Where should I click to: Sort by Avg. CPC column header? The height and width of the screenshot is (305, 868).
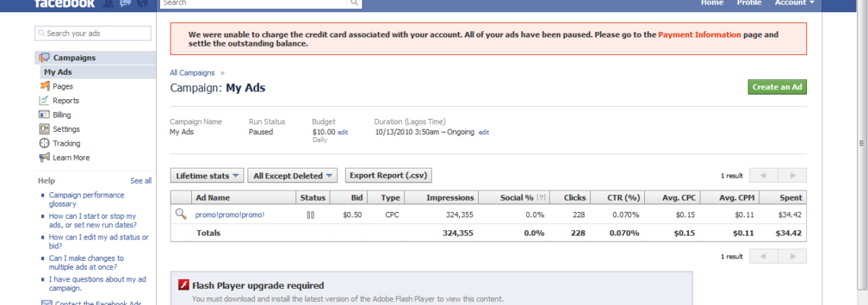[x=672, y=197]
